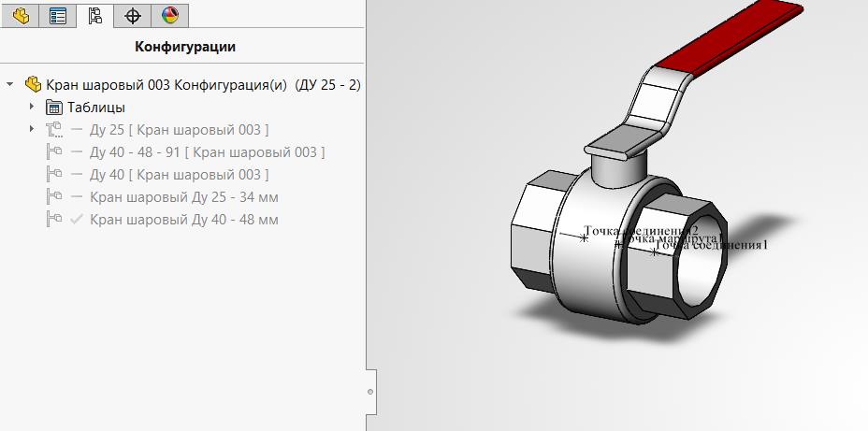Select Кран шаровый Ду 25 - 34 мм
The height and width of the screenshot is (431, 868).
pyautogui.click(x=183, y=197)
